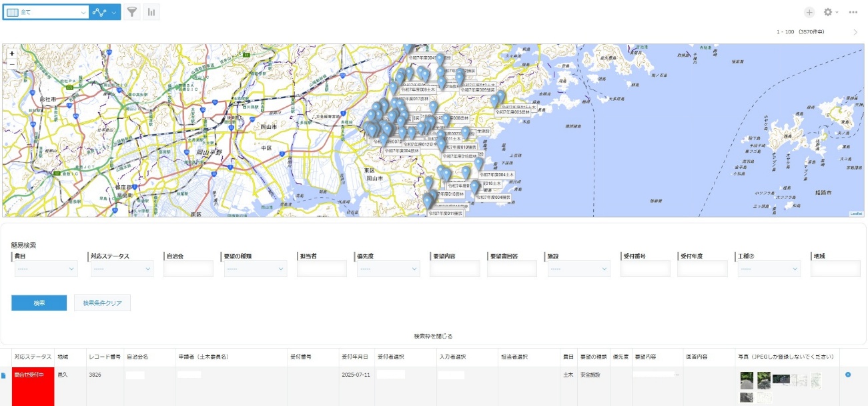
Task: Zoom in on the map
Action: [x=12, y=53]
